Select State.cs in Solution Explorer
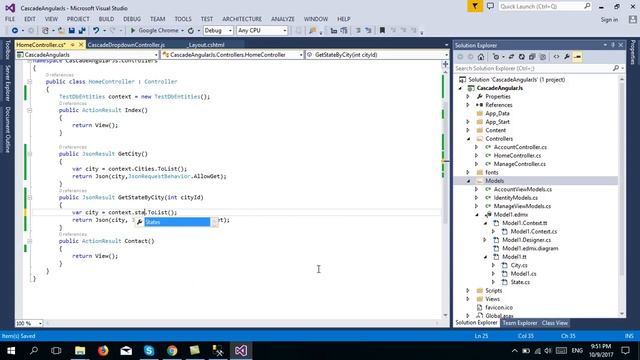Image resolution: width=640 pixels, height=360 pixels. [x=520, y=282]
